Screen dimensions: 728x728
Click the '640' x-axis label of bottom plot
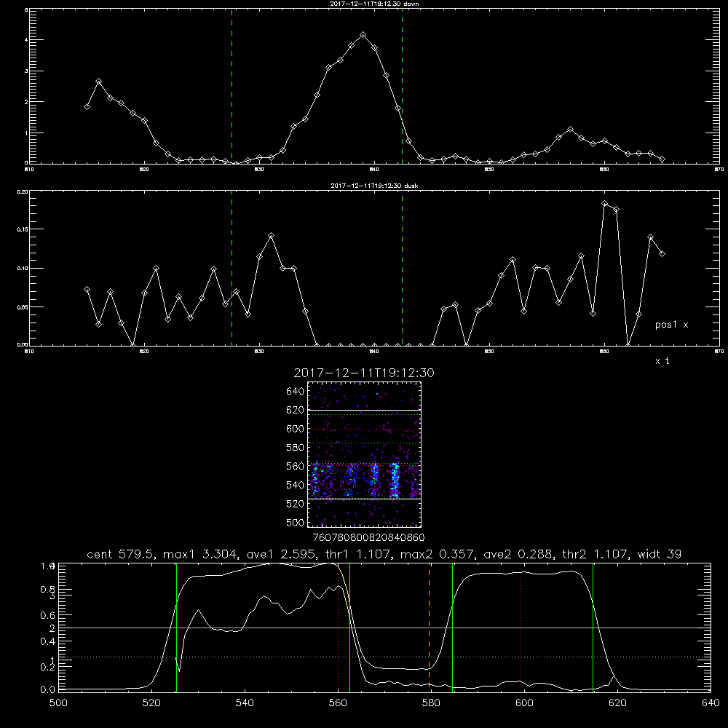[711, 703]
